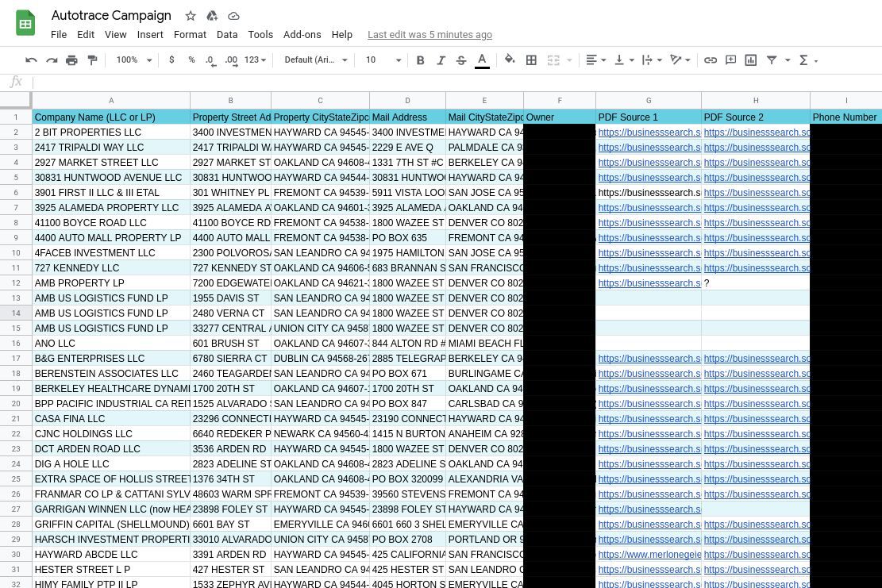Open the Help menu
Image resolution: width=882 pixels, height=588 pixels.
tap(342, 35)
